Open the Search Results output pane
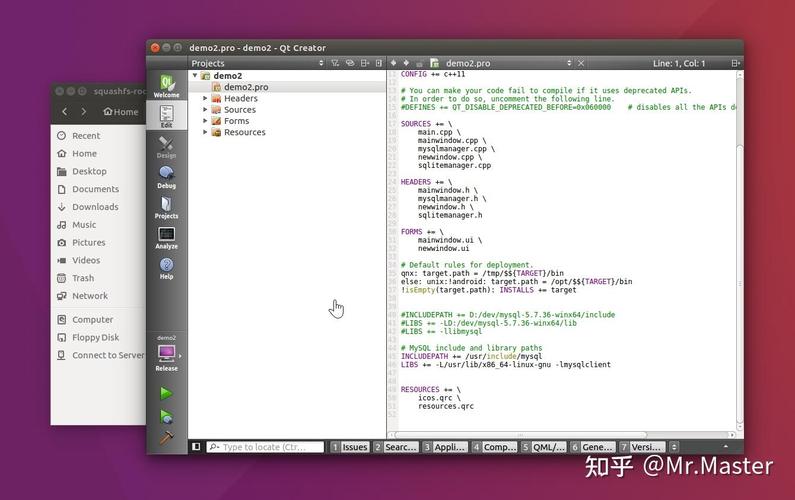The height and width of the screenshot is (500, 795). [395, 447]
